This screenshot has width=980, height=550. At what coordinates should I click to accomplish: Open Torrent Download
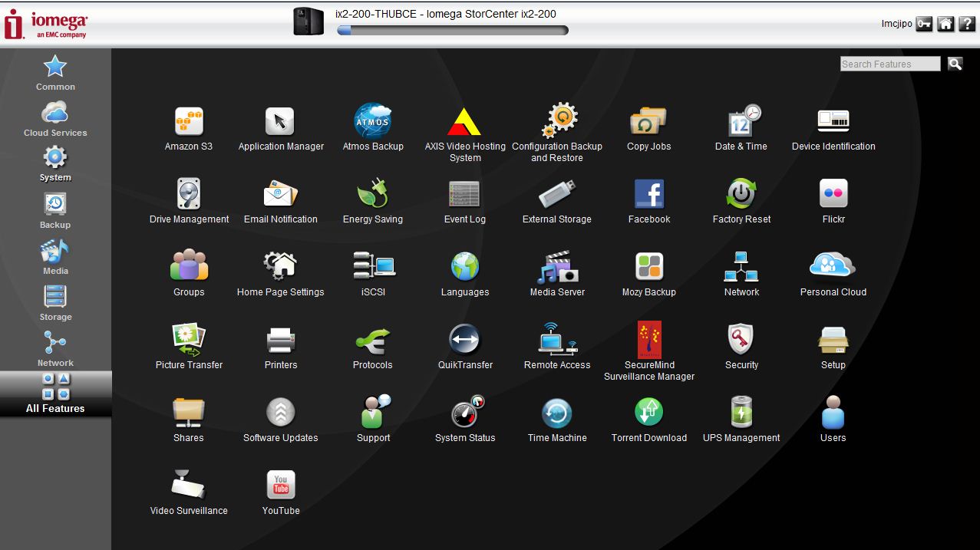[x=649, y=420]
